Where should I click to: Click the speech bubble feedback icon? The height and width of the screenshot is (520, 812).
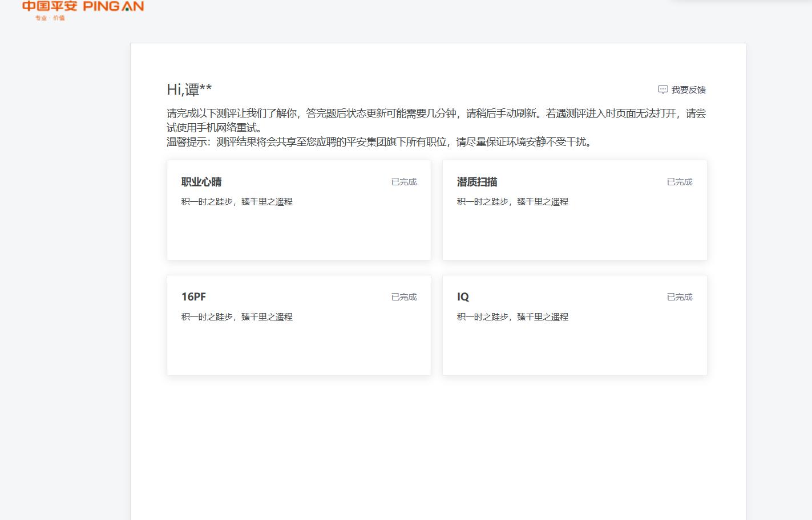662,90
